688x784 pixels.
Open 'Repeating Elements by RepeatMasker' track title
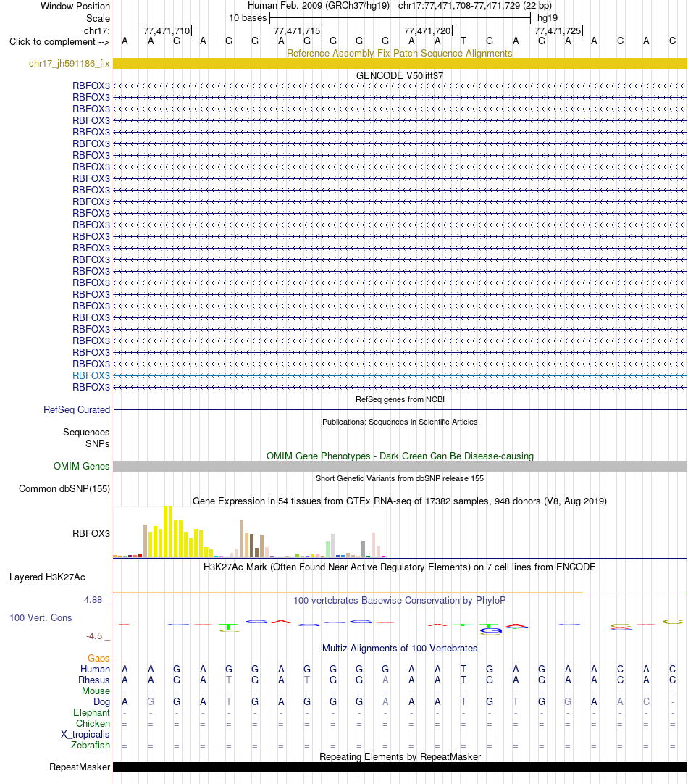pos(400,756)
